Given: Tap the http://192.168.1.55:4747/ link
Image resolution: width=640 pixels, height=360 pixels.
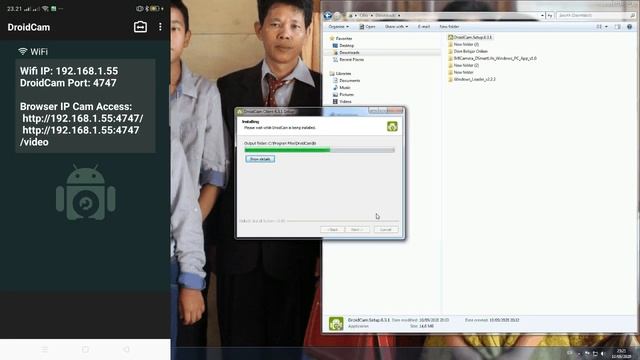Looking at the screenshot, I should click(83, 118).
